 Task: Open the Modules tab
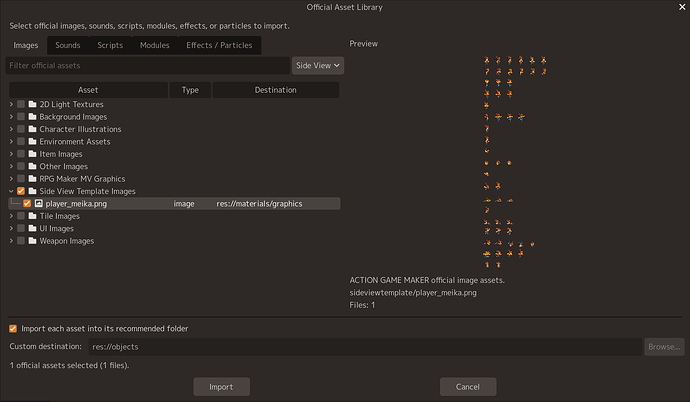click(154, 45)
